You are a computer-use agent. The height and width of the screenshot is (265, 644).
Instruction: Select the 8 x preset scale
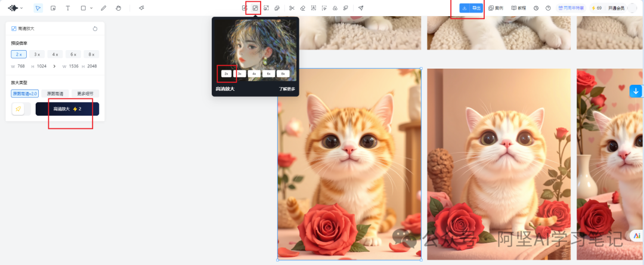click(x=91, y=54)
